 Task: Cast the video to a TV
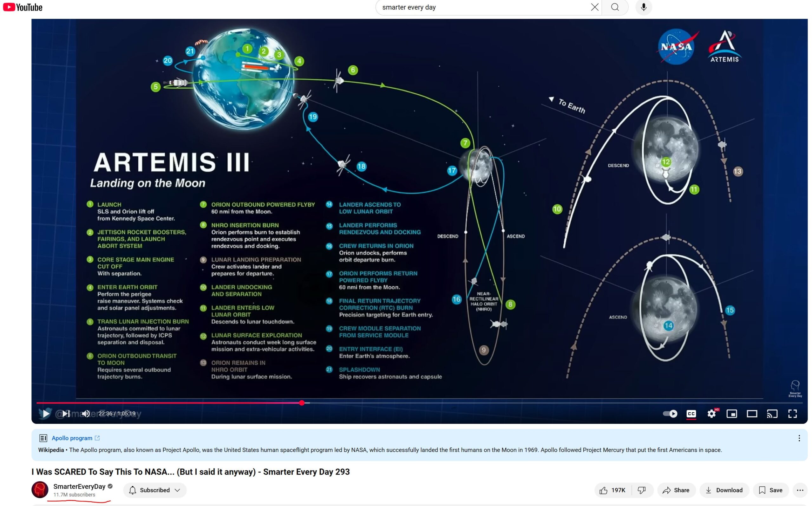coord(772,414)
